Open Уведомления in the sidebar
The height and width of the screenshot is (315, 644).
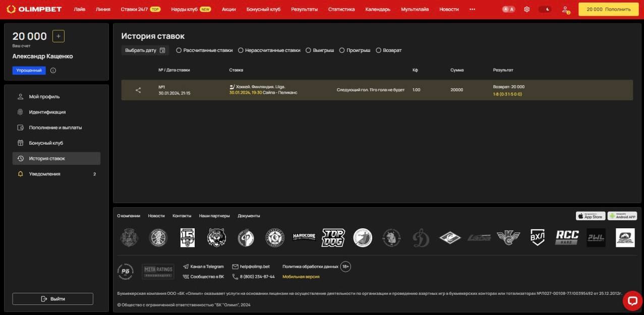tap(56, 174)
